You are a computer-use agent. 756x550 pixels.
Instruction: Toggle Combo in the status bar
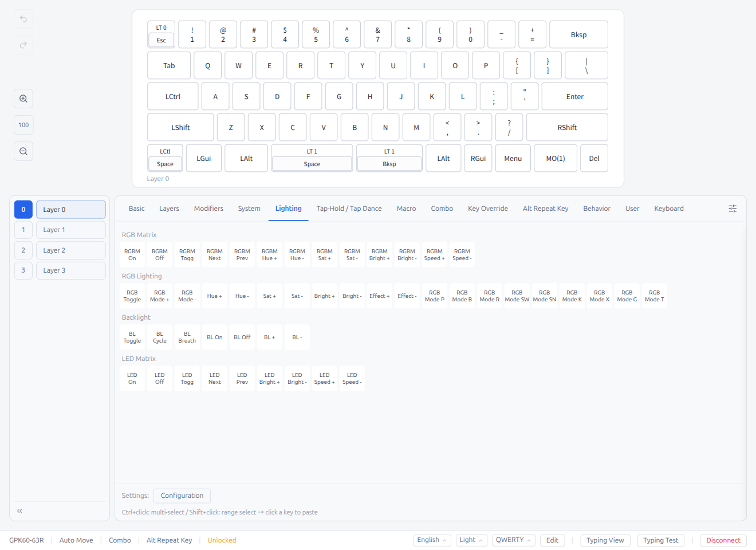tap(120, 540)
